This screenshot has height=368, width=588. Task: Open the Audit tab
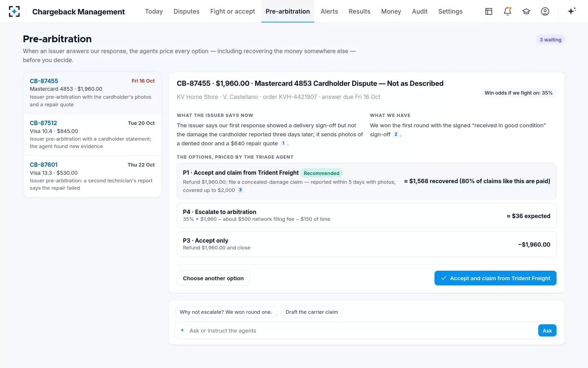click(420, 11)
